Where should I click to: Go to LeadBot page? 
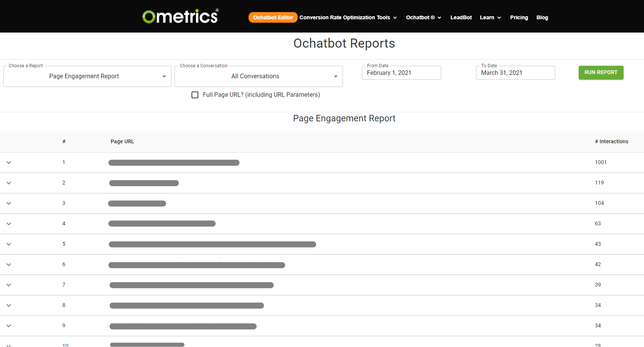click(x=461, y=17)
